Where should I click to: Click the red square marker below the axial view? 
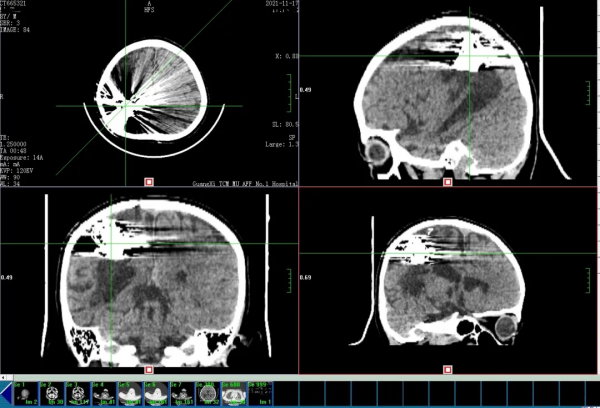(149, 182)
